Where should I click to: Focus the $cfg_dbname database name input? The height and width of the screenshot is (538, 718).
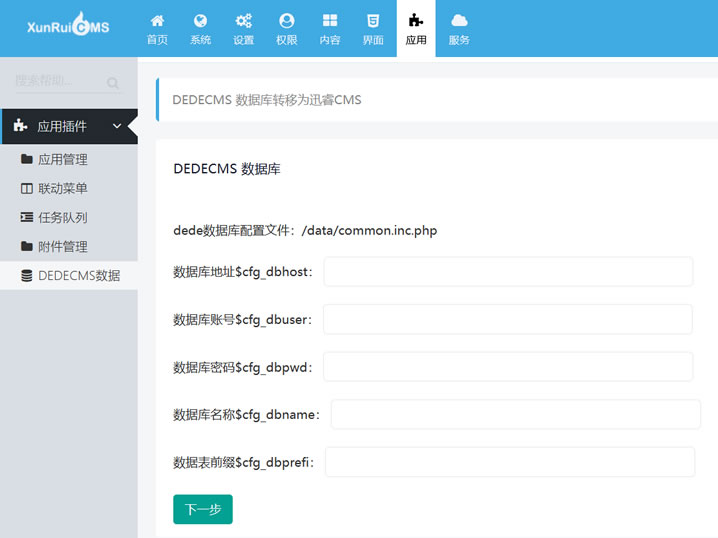pos(516,414)
